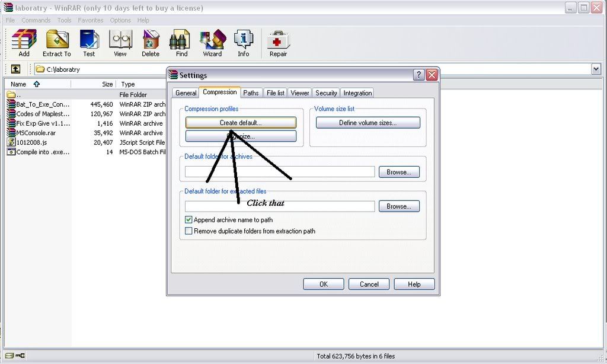Screen dimensions: 607x364
Task: Click the Help button in dialog
Action: (414, 284)
